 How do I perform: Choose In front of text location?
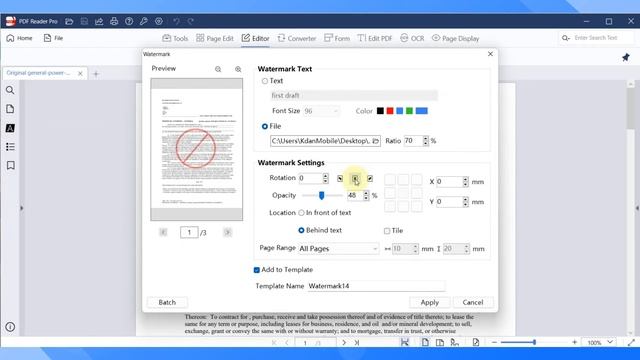click(x=301, y=213)
